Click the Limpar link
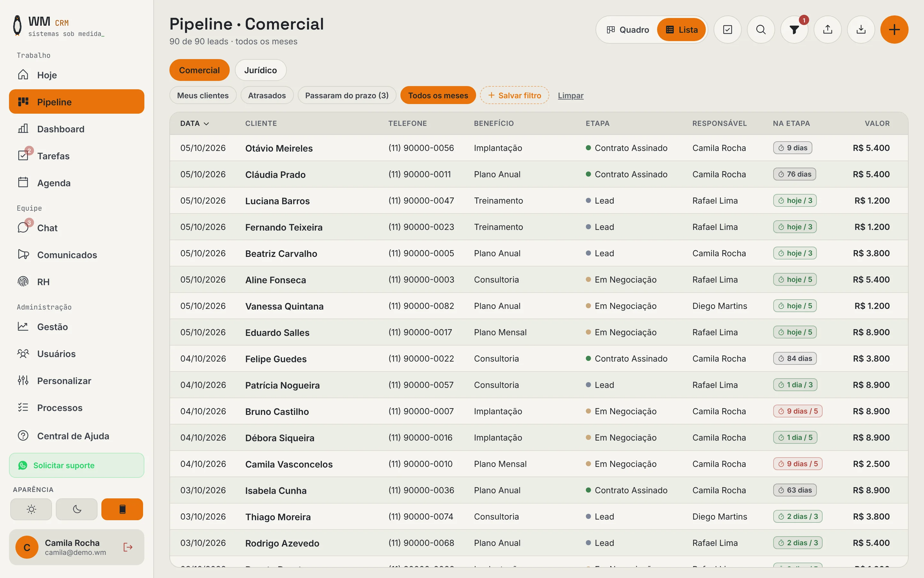 pos(570,95)
